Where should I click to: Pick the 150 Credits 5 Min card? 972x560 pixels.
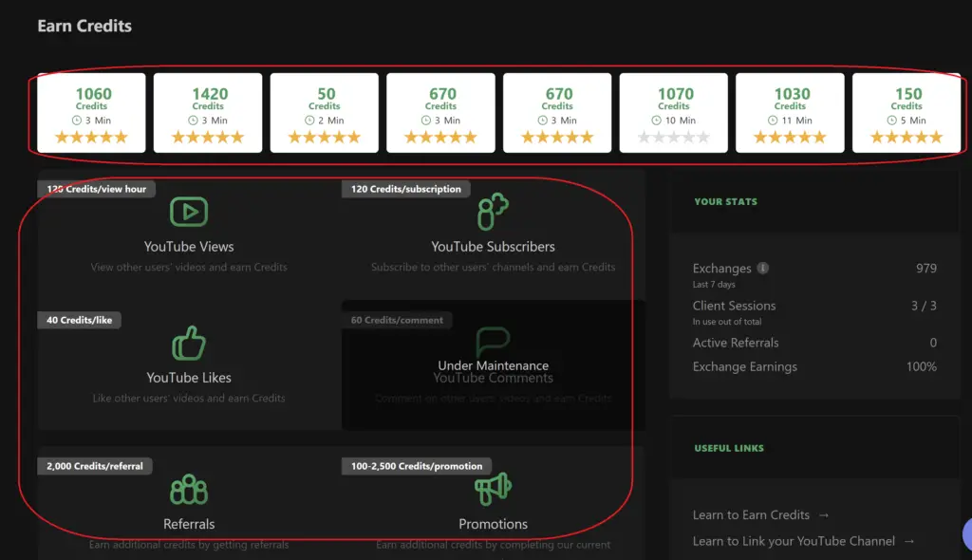point(907,113)
